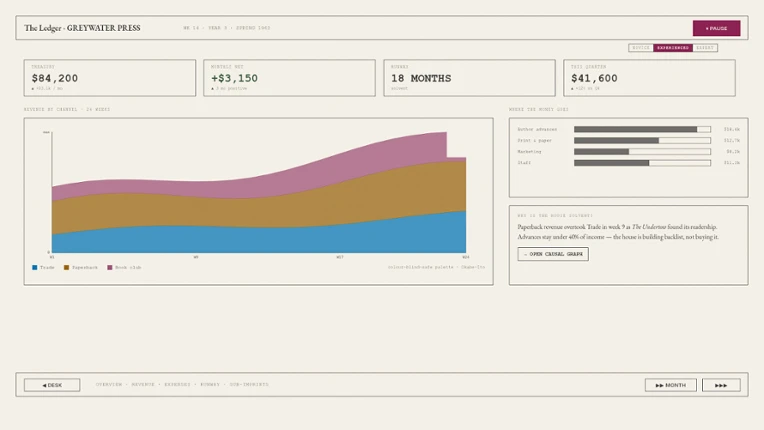The width and height of the screenshot is (764, 430).
Task: Click the W24 axis label on chart
Action: pos(466,257)
